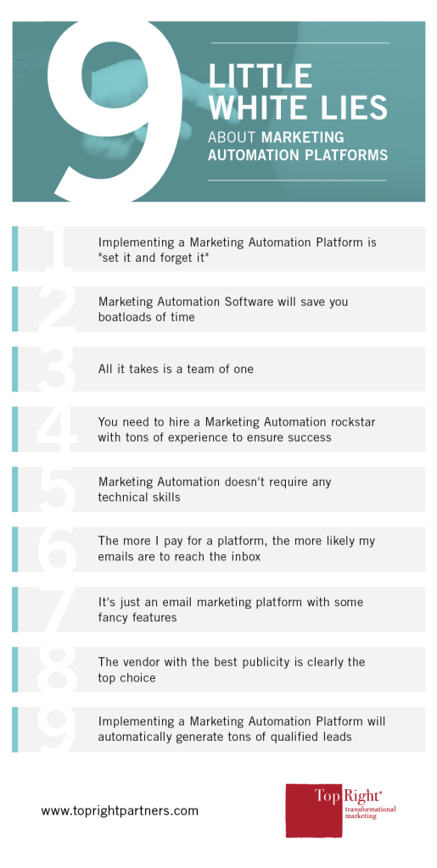The image size is (437, 868).
Task: Select lie 5 about technical skills
Action: click(x=215, y=489)
